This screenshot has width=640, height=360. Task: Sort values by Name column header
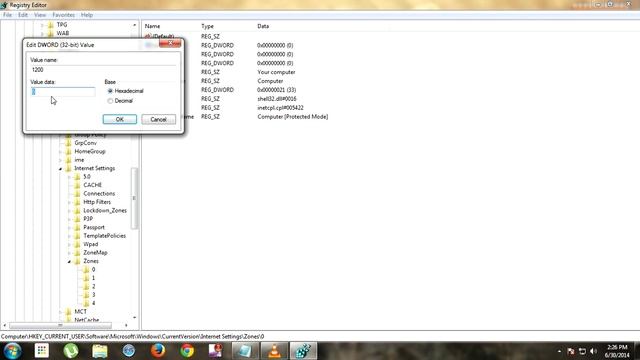coord(152,26)
